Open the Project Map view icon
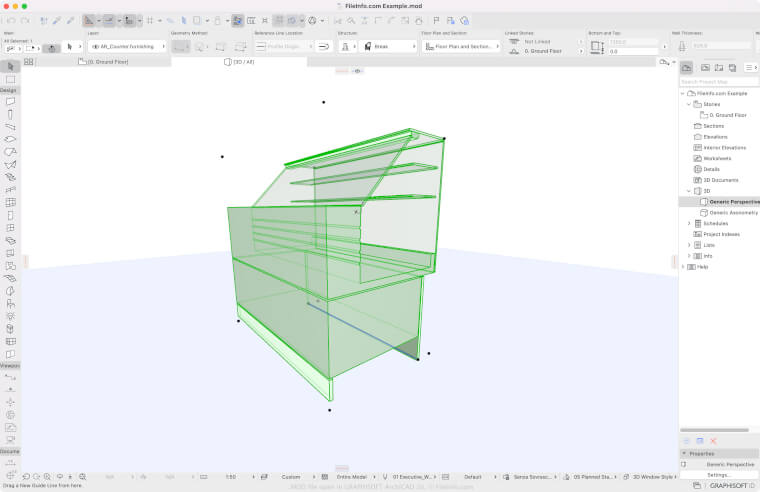 (687, 67)
